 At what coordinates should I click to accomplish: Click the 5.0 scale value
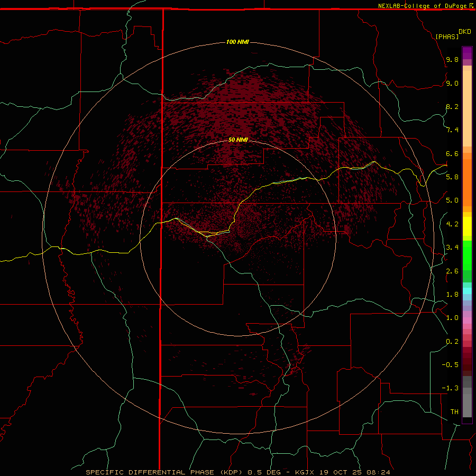452,200
